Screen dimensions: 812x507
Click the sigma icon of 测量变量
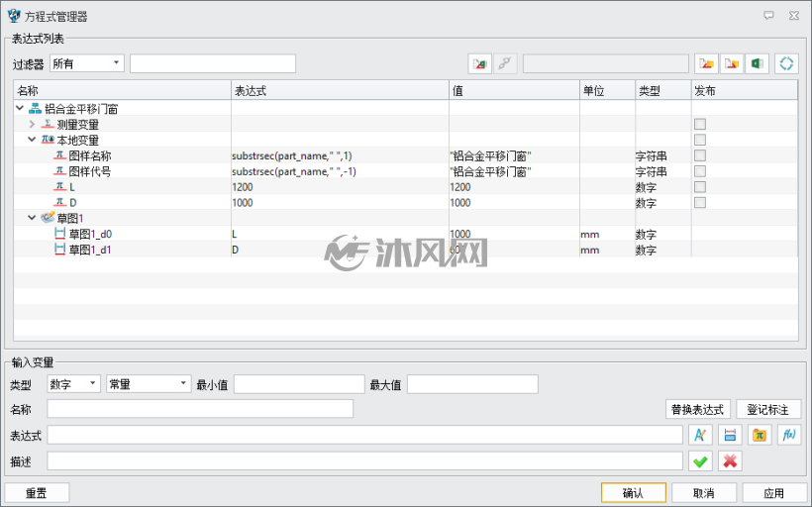(x=48, y=124)
